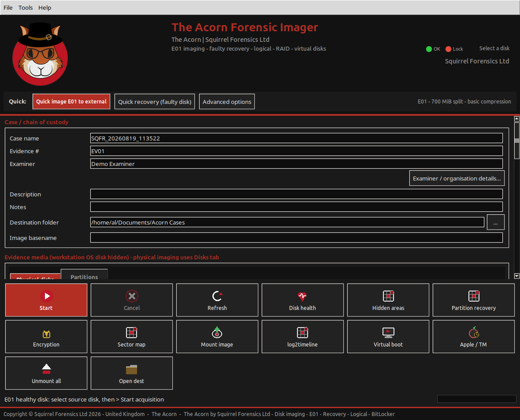Open the Disk health tool
The image size is (520, 420).
[302, 300]
